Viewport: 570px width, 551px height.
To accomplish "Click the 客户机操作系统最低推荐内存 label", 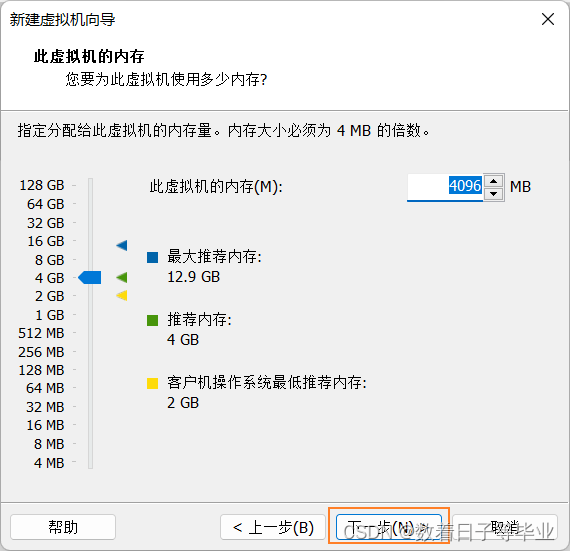I will pyautogui.click(x=267, y=383).
